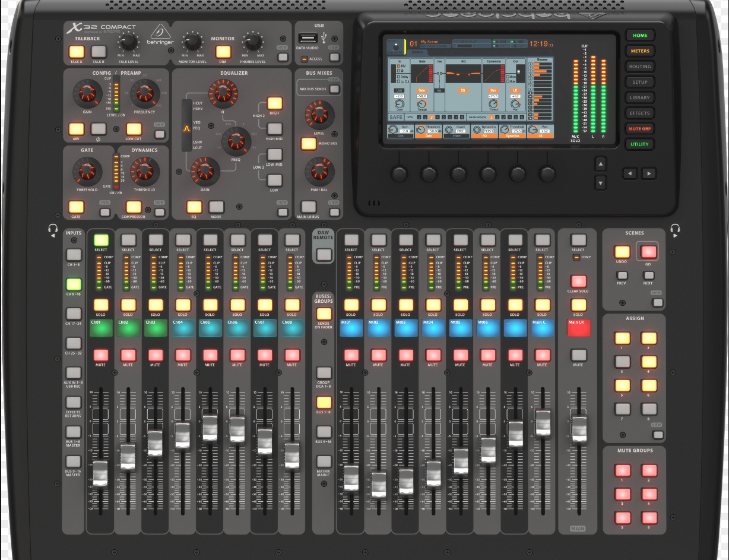
Task: Open the ROUTING screen
Action: coord(640,67)
